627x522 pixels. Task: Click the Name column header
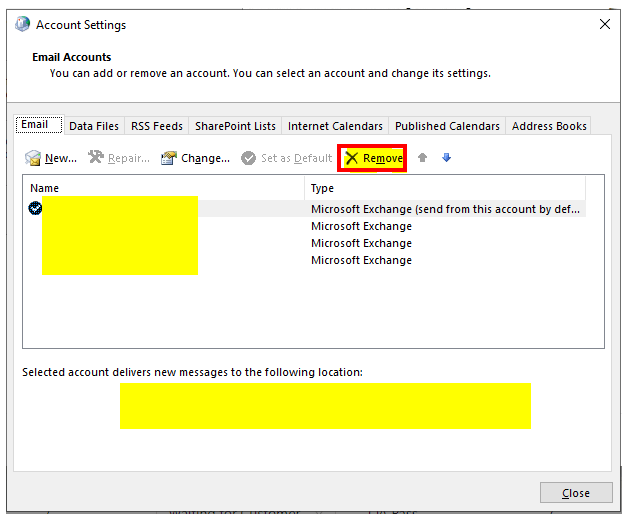[164, 188]
